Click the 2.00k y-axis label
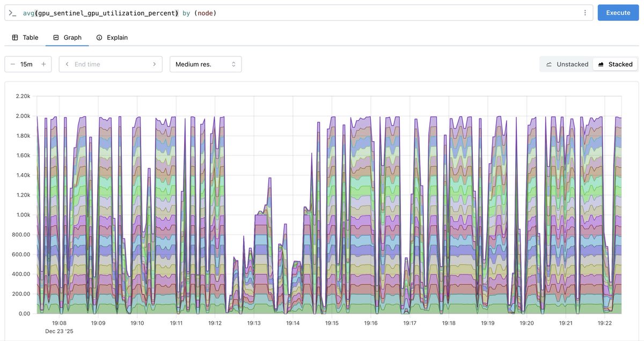644x341 pixels. click(23, 116)
